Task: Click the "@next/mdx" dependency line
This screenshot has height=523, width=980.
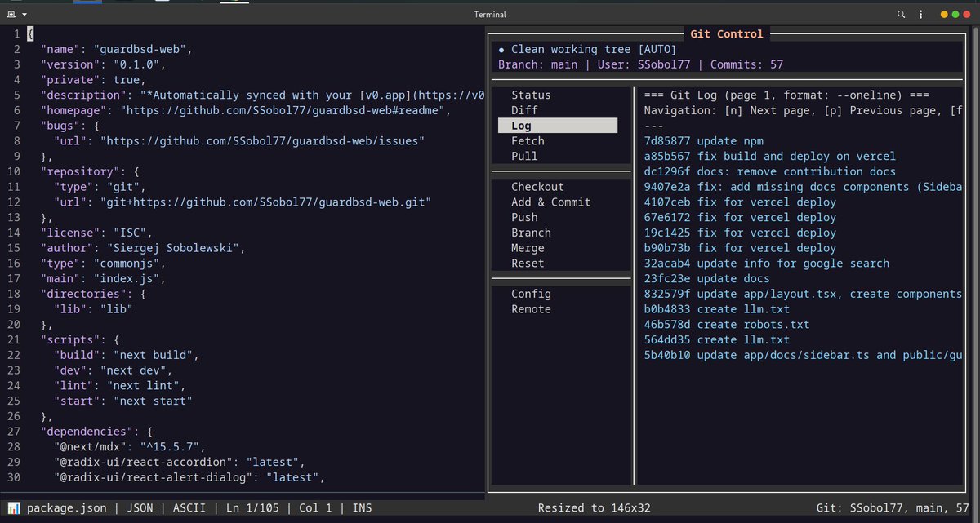Action: point(130,446)
